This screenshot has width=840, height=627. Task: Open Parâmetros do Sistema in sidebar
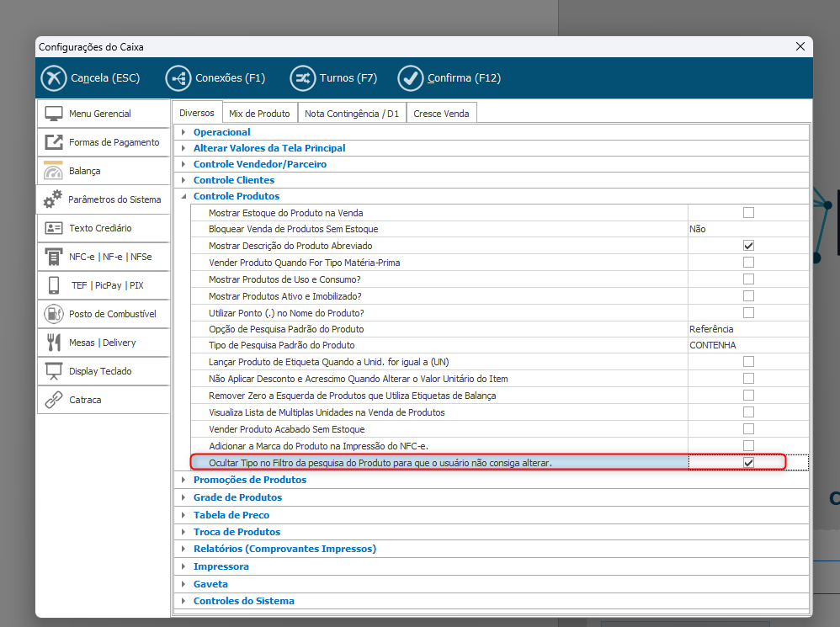104,199
